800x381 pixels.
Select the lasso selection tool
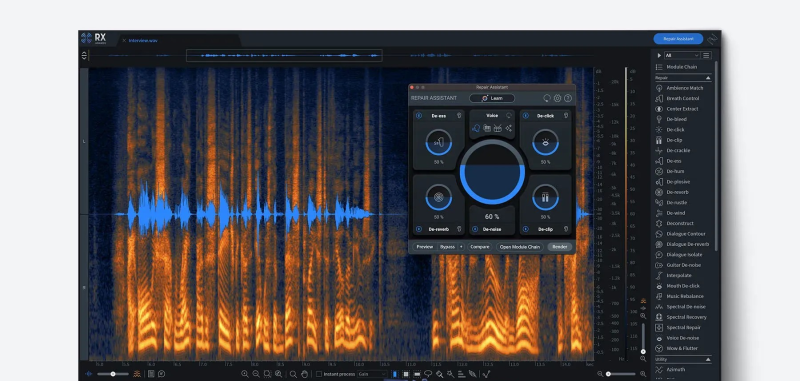point(428,374)
